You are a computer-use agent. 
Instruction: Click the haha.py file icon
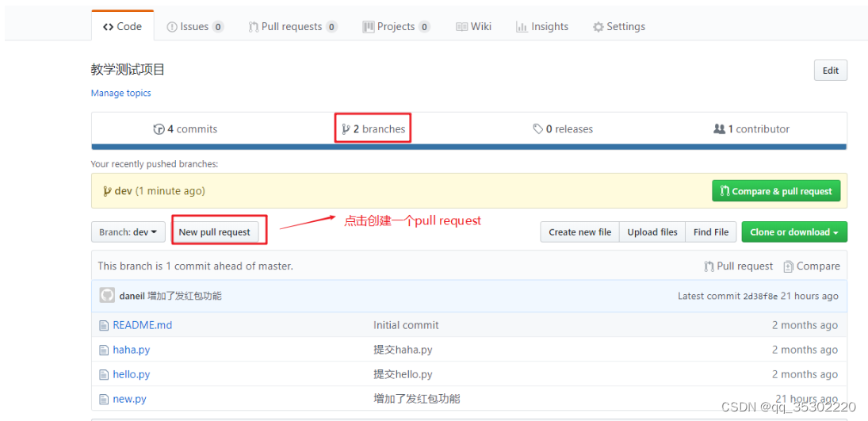pyautogui.click(x=104, y=350)
